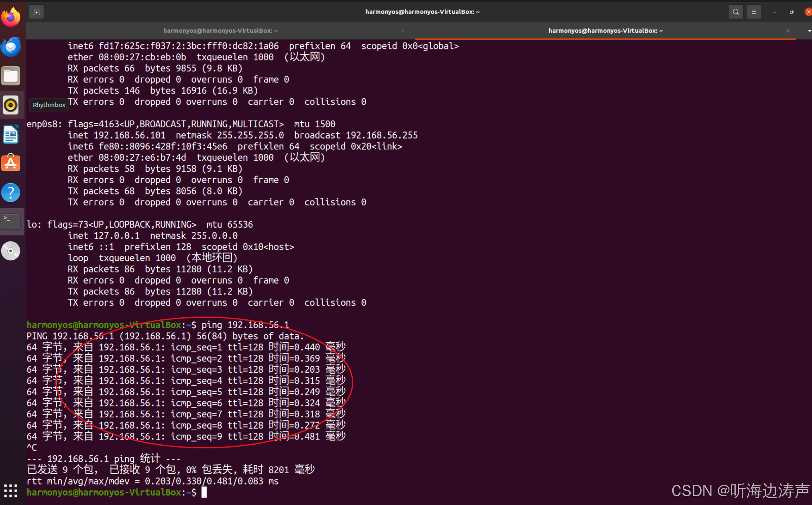Open LibreOffice Writer from the dock
The image size is (812, 505).
pos(11,134)
